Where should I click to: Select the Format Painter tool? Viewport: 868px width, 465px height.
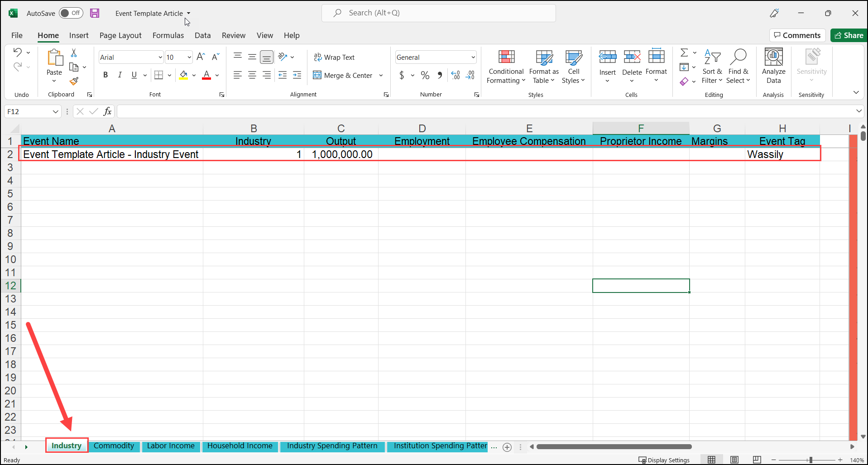point(74,81)
